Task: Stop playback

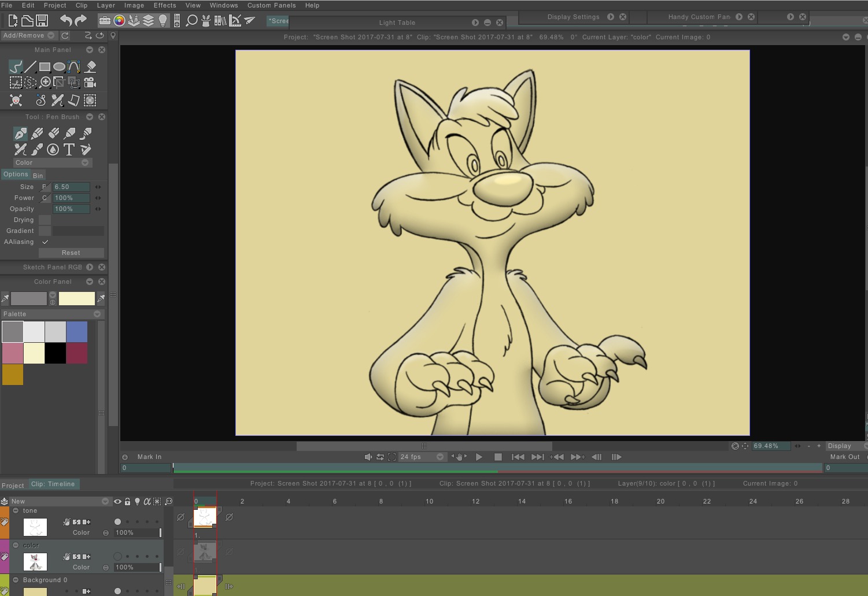Action: tap(498, 457)
